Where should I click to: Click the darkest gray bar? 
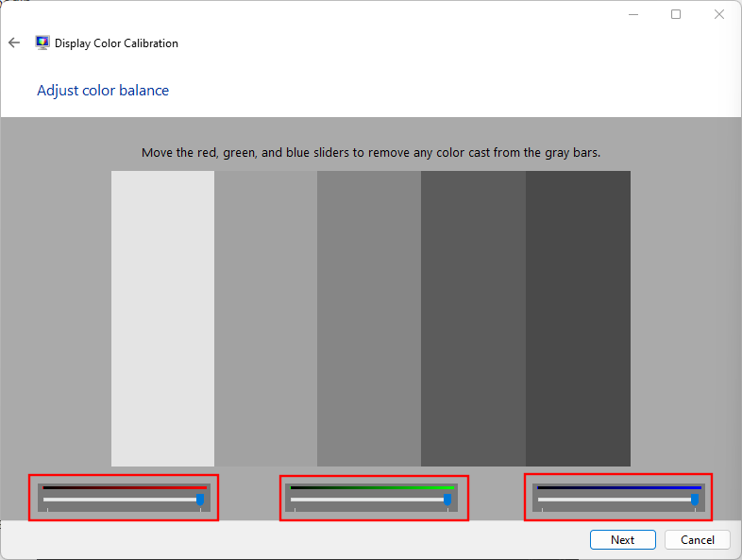click(578, 318)
